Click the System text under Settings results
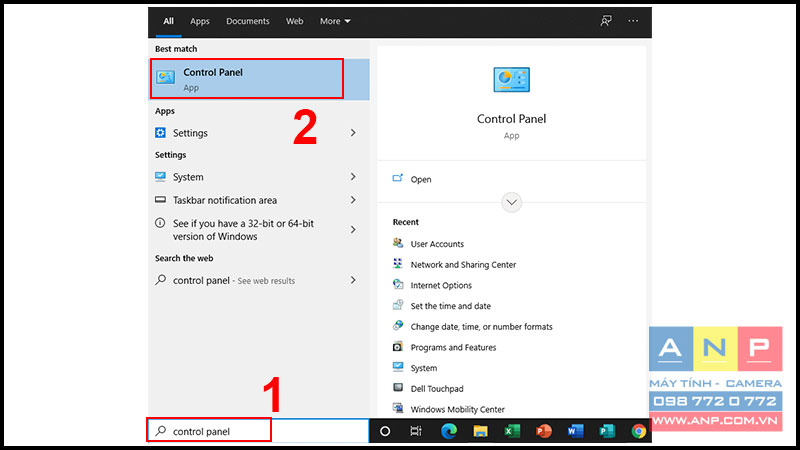The width and height of the screenshot is (800, 450). click(x=188, y=177)
